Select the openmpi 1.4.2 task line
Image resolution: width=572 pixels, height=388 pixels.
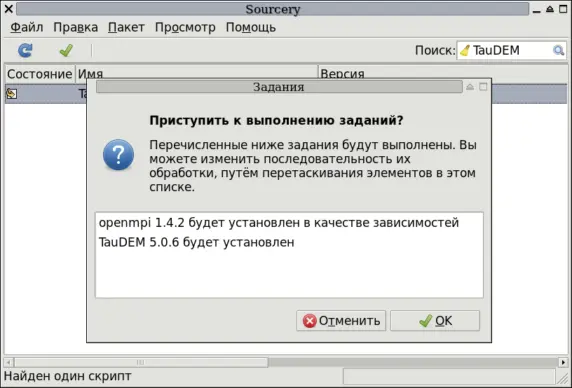pos(279,222)
